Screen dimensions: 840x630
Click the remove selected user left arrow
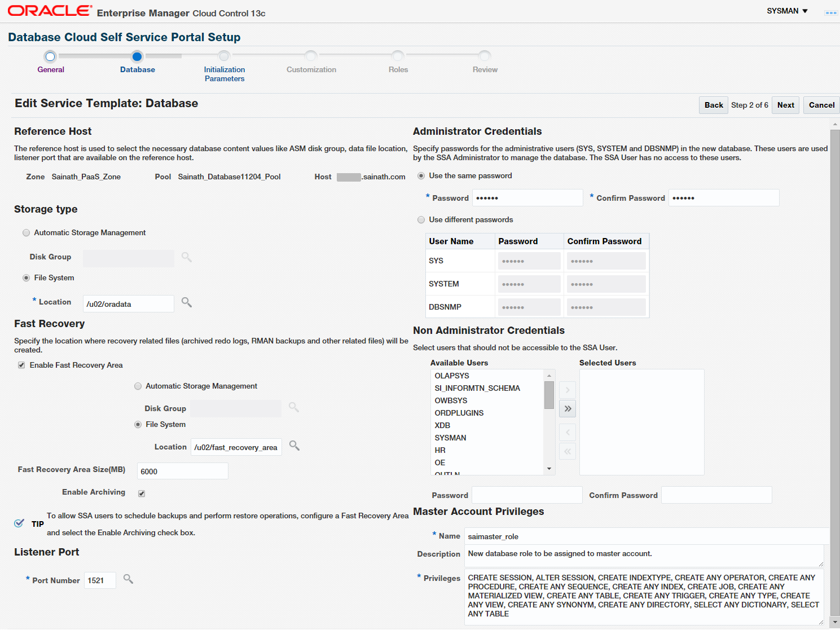[568, 433]
